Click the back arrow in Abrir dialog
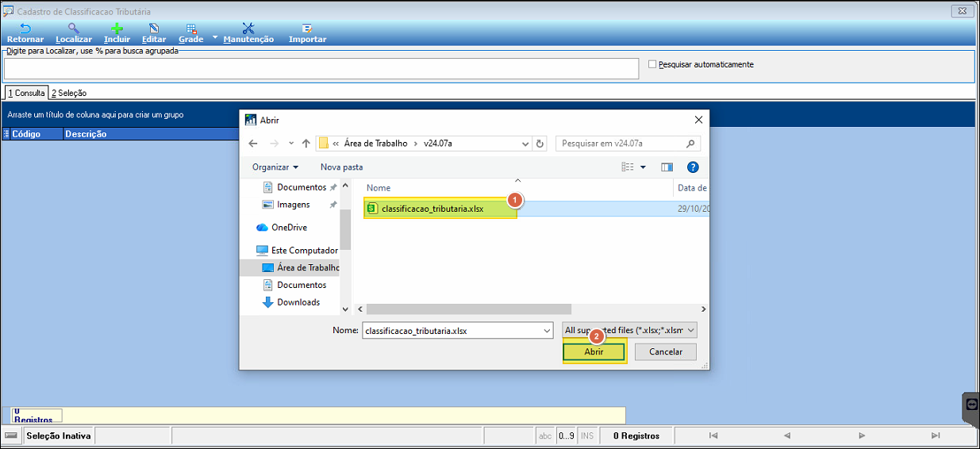The image size is (980, 449). pyautogui.click(x=253, y=144)
